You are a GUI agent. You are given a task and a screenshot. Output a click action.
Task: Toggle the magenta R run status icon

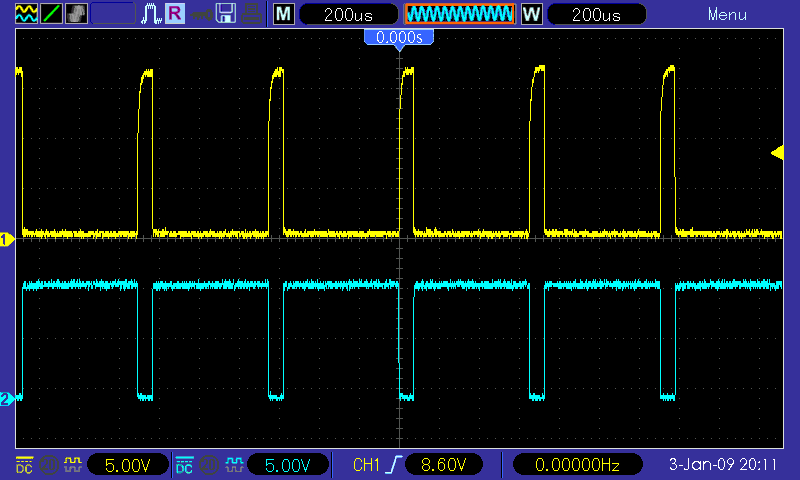point(174,14)
